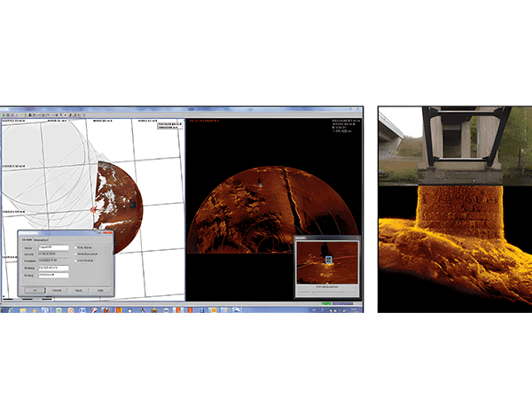Click the Help button in the dialog
The width and height of the screenshot is (532, 399).
coord(101,290)
